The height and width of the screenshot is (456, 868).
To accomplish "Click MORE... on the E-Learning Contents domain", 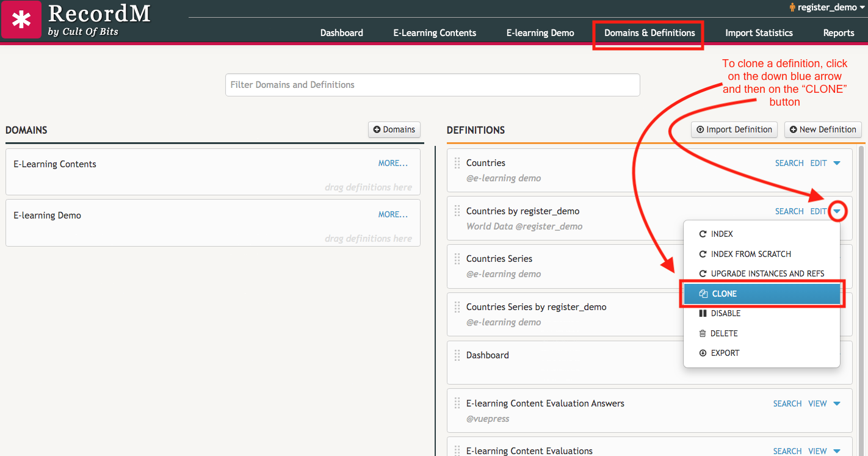I will click(x=392, y=163).
